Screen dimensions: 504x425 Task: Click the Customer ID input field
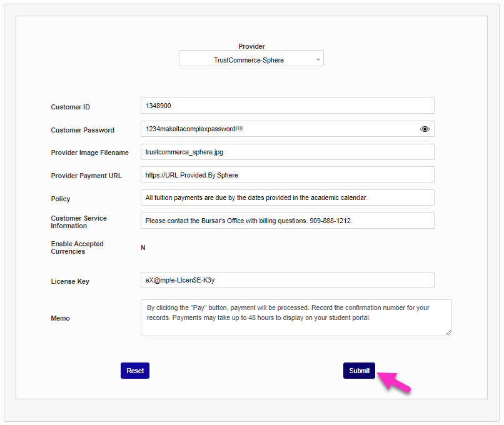288,106
